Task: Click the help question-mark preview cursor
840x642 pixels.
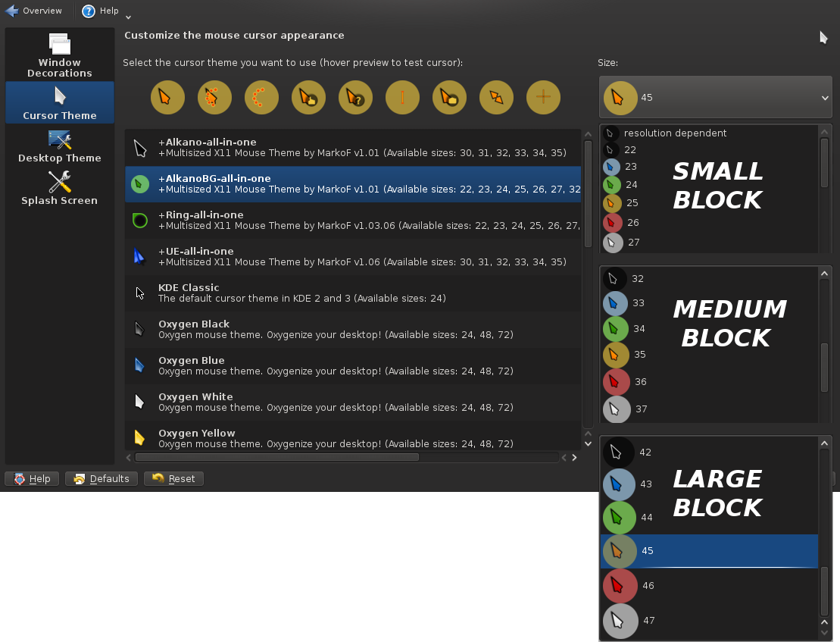Action: click(356, 98)
